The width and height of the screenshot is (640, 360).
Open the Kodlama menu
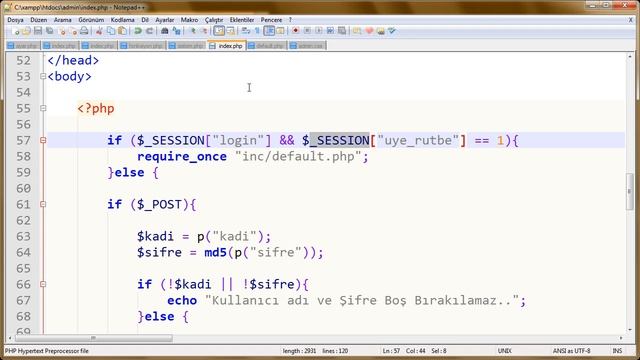pyautogui.click(x=122, y=20)
